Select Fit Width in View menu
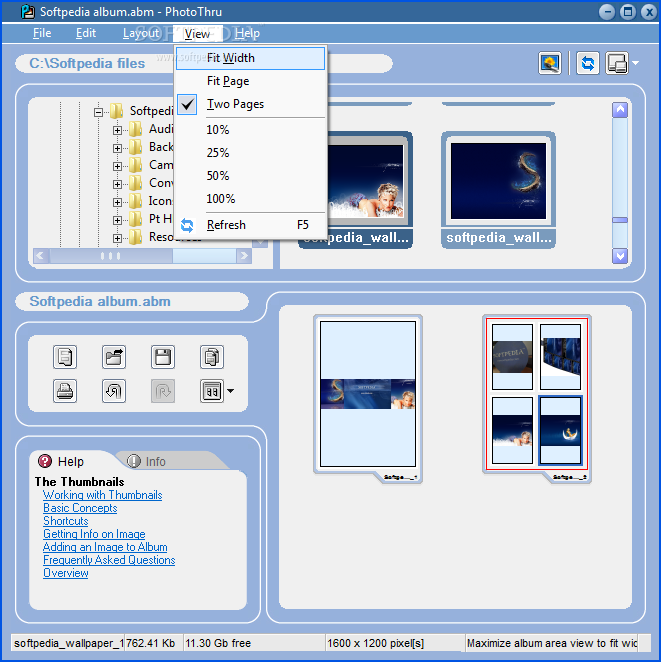Viewport: 661px width, 662px height. click(250, 58)
